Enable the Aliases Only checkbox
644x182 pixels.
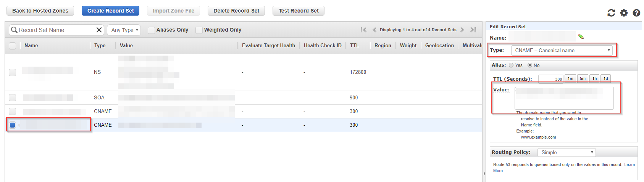pyautogui.click(x=151, y=30)
